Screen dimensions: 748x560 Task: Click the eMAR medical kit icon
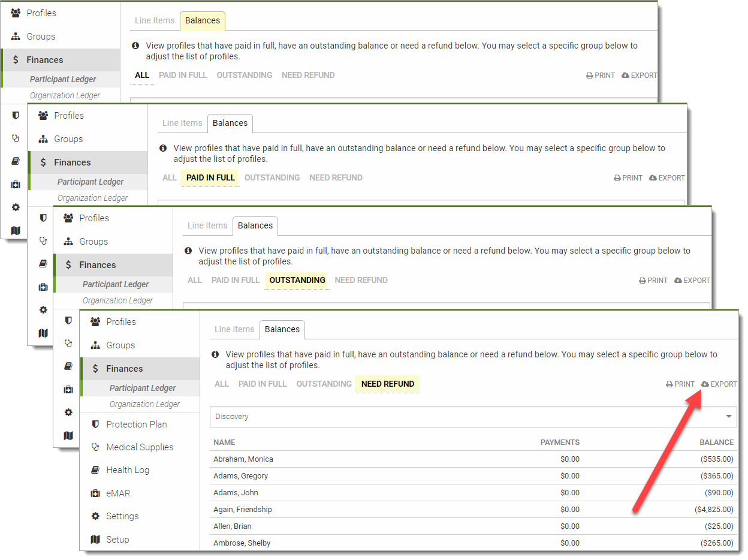click(x=95, y=493)
